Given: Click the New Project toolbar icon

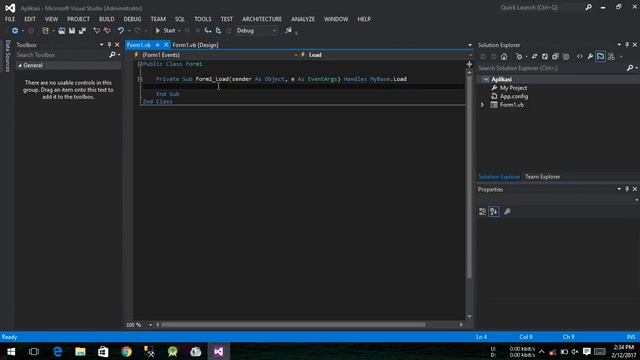Looking at the screenshot, I should pyautogui.click(x=45, y=31).
